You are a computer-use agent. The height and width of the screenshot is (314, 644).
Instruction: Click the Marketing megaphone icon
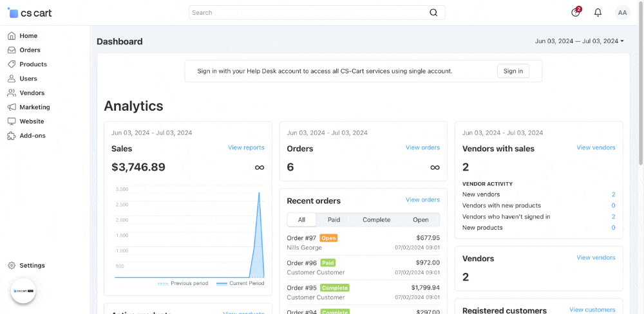pos(12,107)
